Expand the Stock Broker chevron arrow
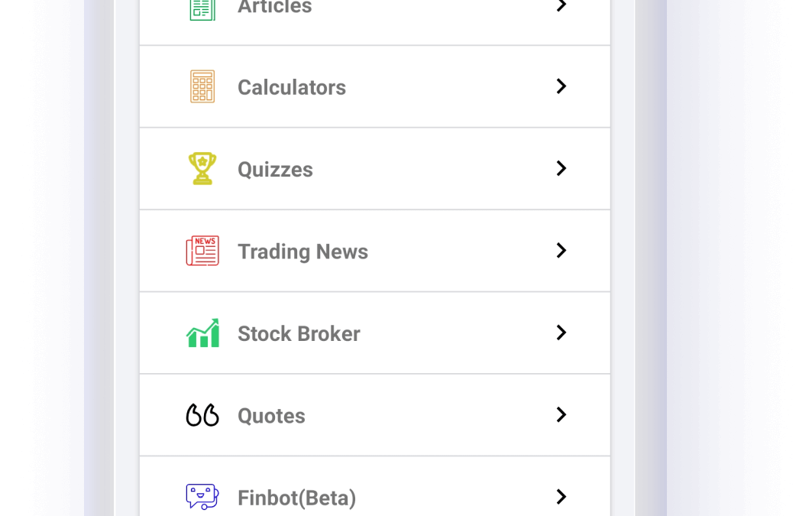 (x=561, y=333)
